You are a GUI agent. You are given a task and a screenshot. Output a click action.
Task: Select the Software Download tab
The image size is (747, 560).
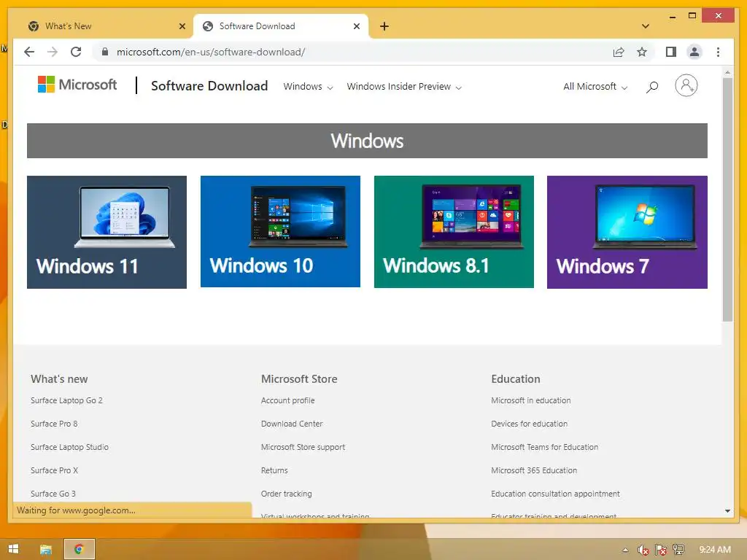pyautogui.click(x=281, y=26)
